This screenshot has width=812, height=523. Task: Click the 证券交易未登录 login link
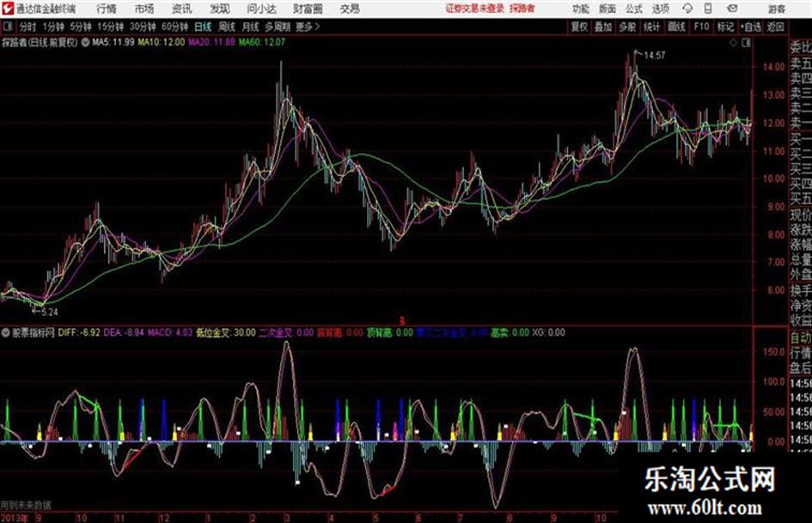click(x=475, y=9)
